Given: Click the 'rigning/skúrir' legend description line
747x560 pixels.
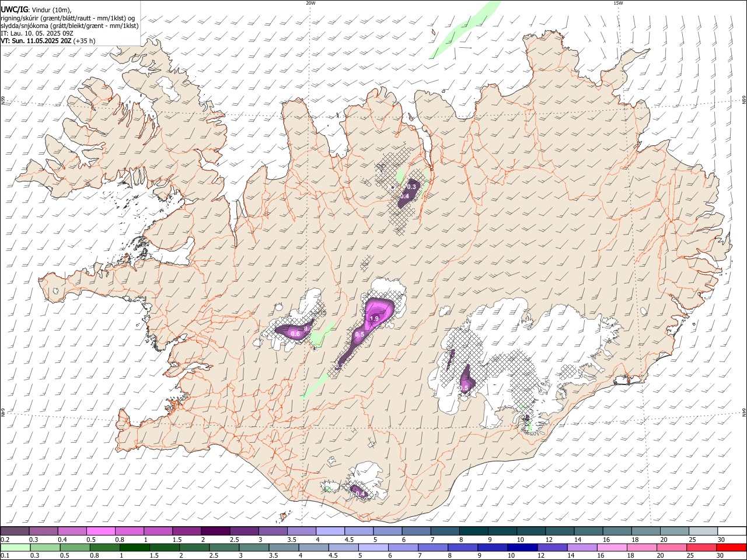Looking at the screenshot, I should coord(68,18).
